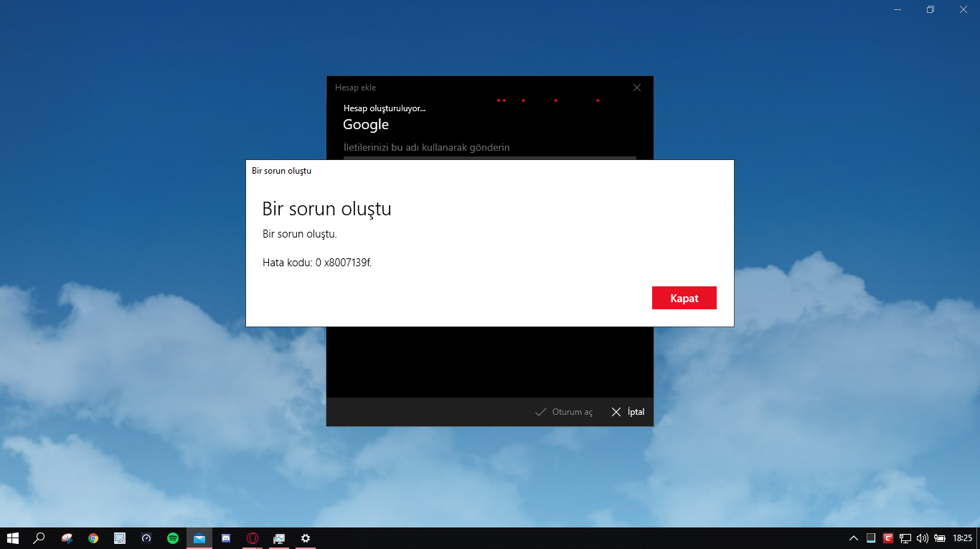
Task: Open the screen recorder taskbar icon
Action: click(120, 538)
